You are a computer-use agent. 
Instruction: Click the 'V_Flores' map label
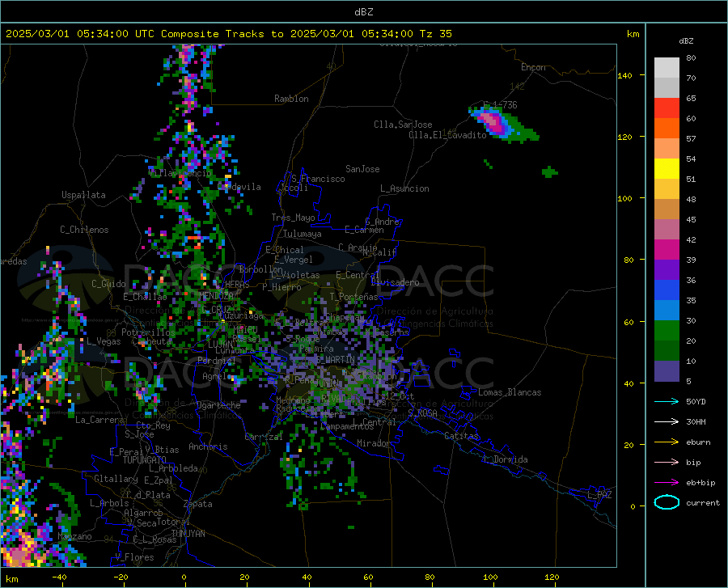point(134,557)
